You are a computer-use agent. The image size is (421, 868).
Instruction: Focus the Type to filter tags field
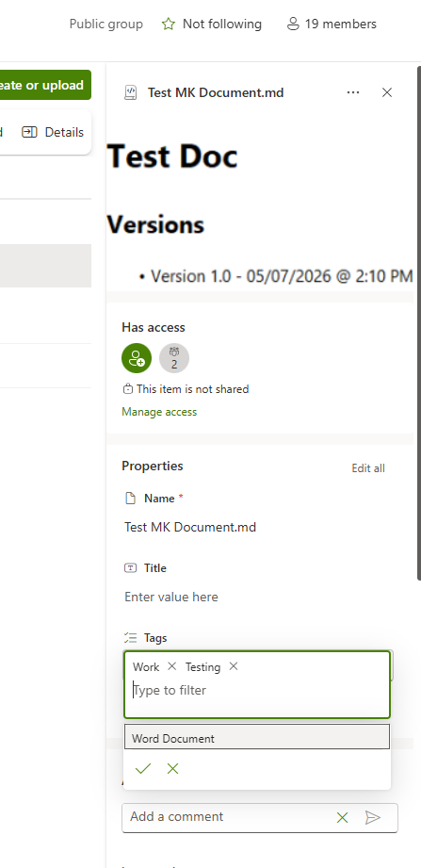(x=257, y=690)
